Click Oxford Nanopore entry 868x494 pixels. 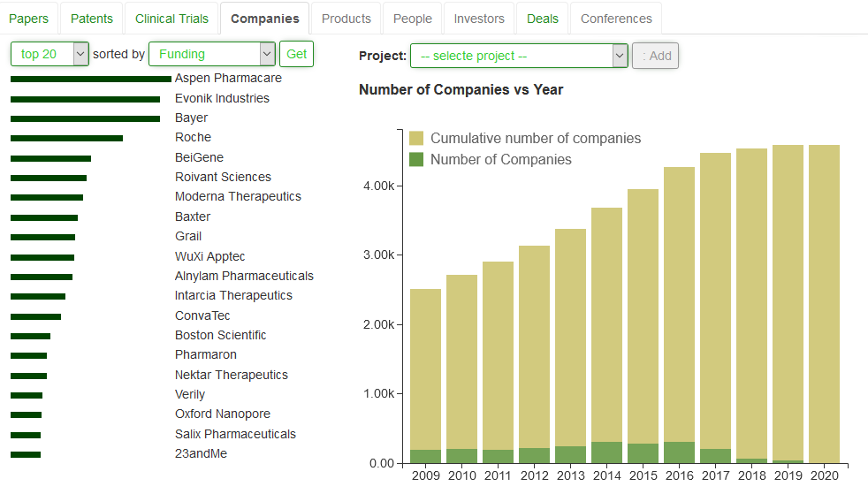coord(223,414)
